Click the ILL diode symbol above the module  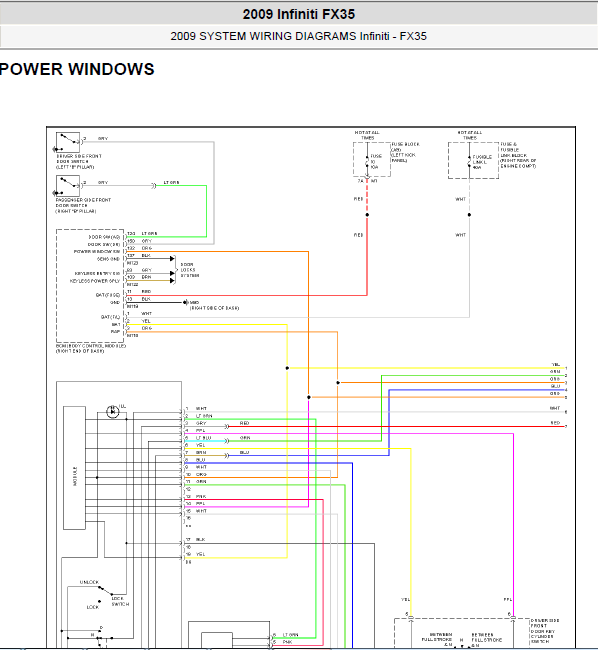tap(112, 412)
